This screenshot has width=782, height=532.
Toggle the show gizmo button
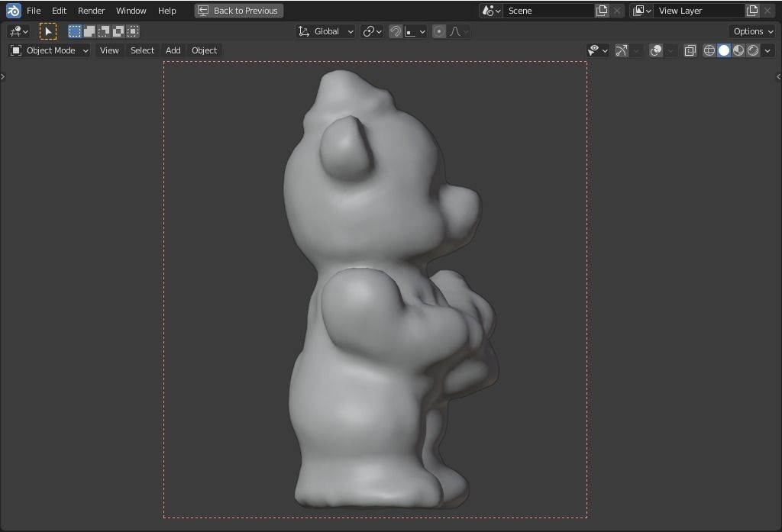point(622,50)
